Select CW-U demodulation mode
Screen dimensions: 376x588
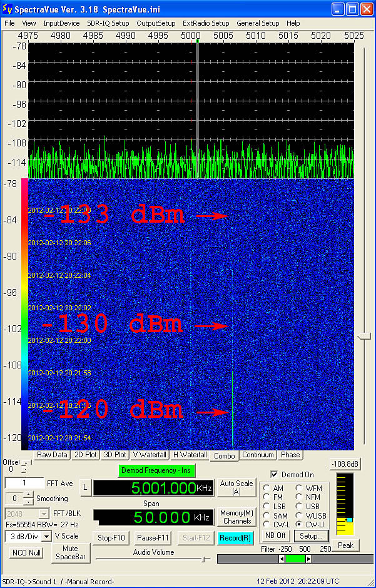click(299, 524)
